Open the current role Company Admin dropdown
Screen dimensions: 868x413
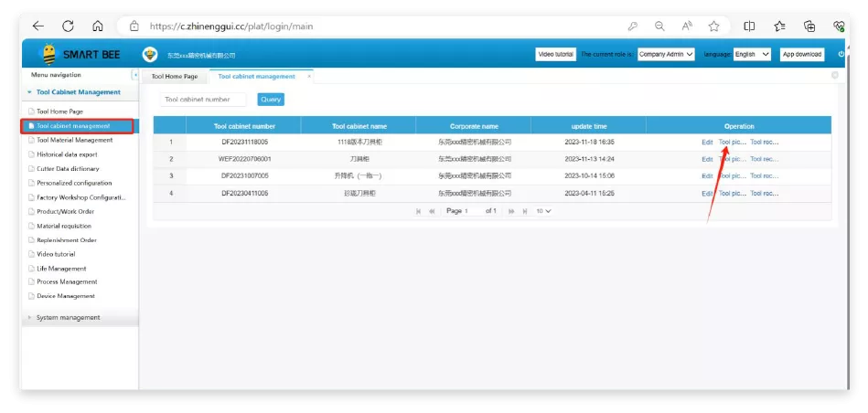tap(666, 54)
